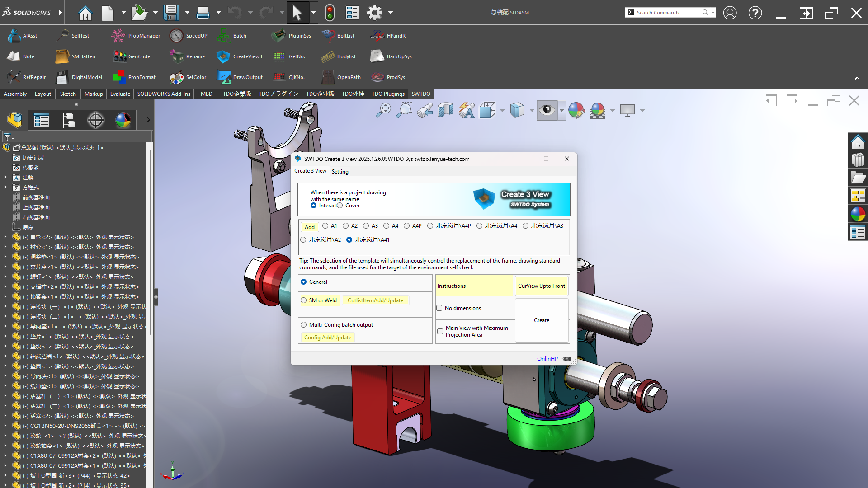Click the Rebuild traffic light icon

(x=330, y=13)
